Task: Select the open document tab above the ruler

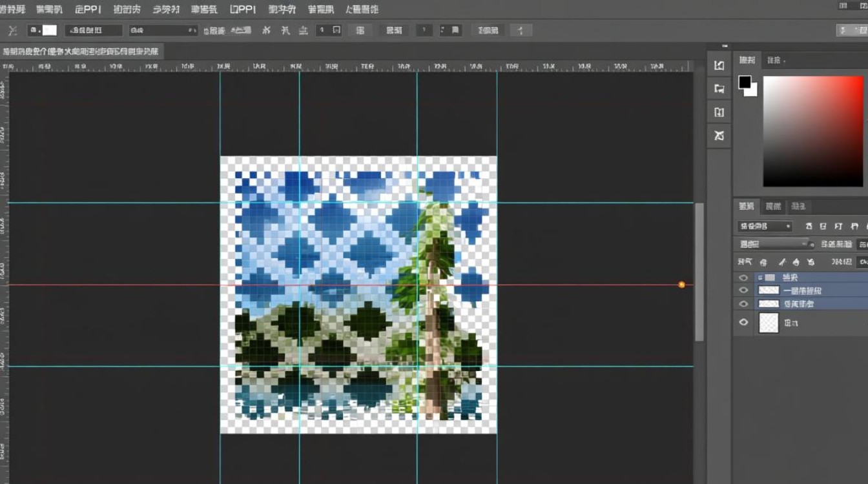Action: coord(81,52)
